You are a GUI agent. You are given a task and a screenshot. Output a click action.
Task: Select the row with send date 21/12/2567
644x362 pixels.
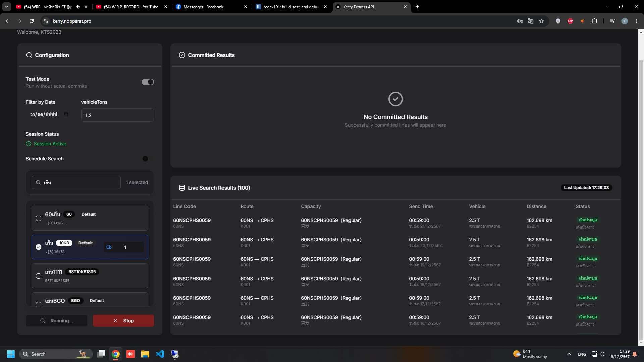[396, 223]
